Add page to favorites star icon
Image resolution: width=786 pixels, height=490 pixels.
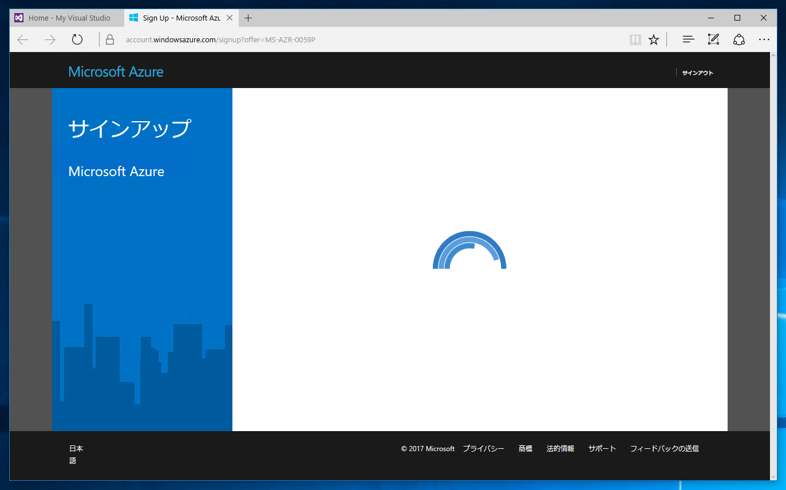654,40
